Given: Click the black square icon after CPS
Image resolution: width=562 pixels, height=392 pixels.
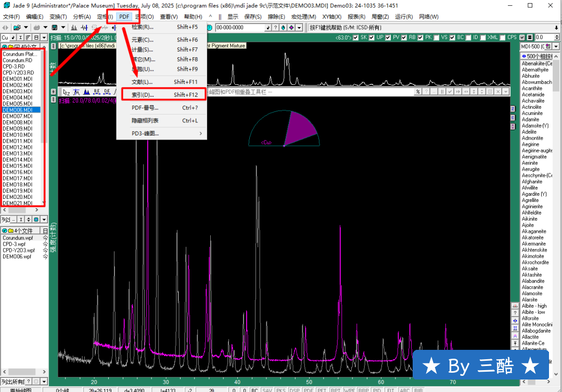Looking at the screenshot, I should point(529,37).
